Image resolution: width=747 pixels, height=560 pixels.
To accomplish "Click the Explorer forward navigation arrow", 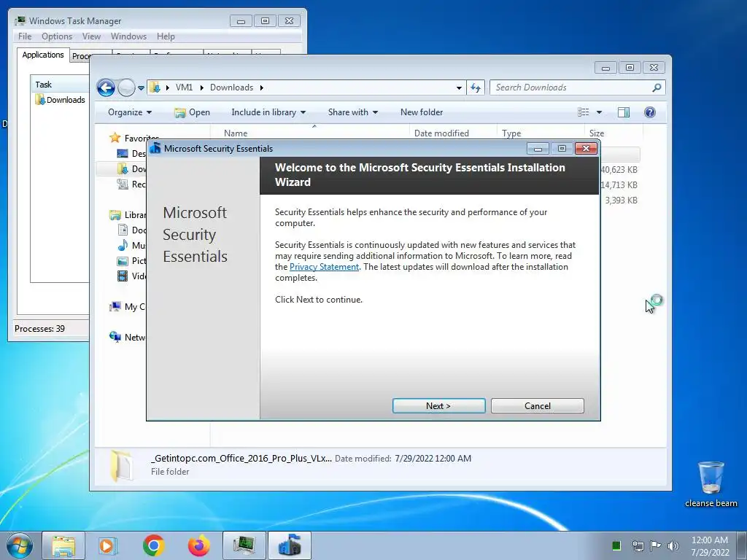I will point(126,87).
